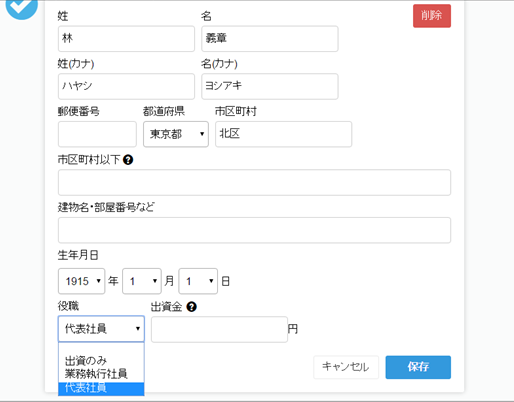514x402 pixels.
Task: Open the birth day dropdown
Action: (x=198, y=281)
